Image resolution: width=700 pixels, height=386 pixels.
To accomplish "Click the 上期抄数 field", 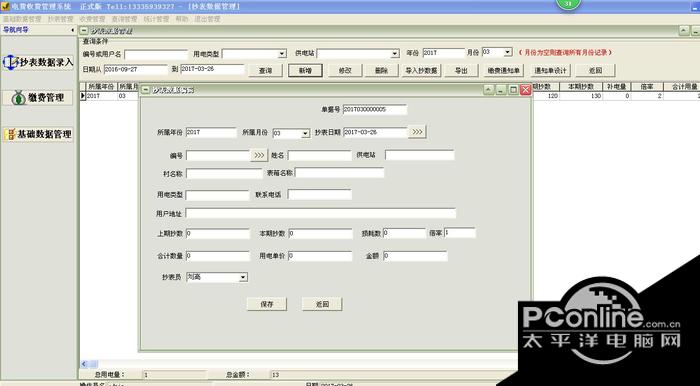I will coord(218,234).
